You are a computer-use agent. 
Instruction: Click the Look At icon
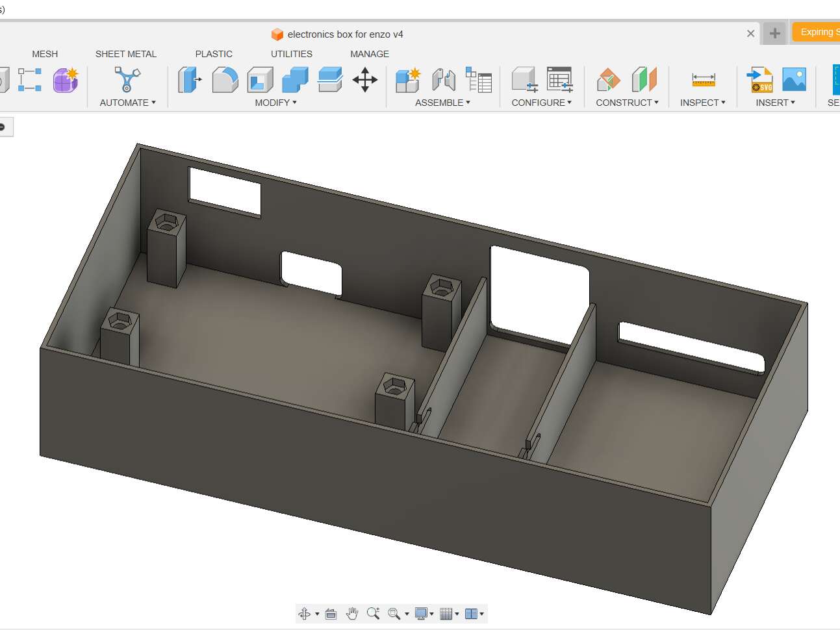pos(331,614)
